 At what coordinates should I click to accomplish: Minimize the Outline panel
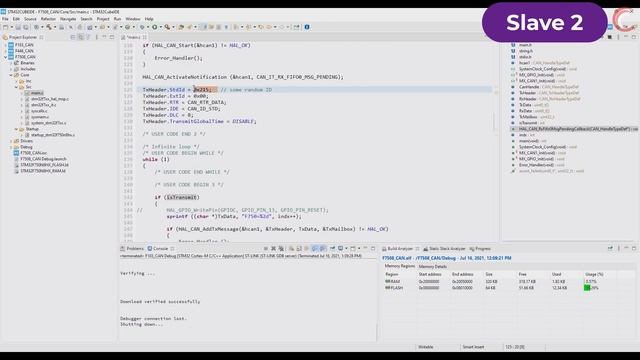coord(626,37)
